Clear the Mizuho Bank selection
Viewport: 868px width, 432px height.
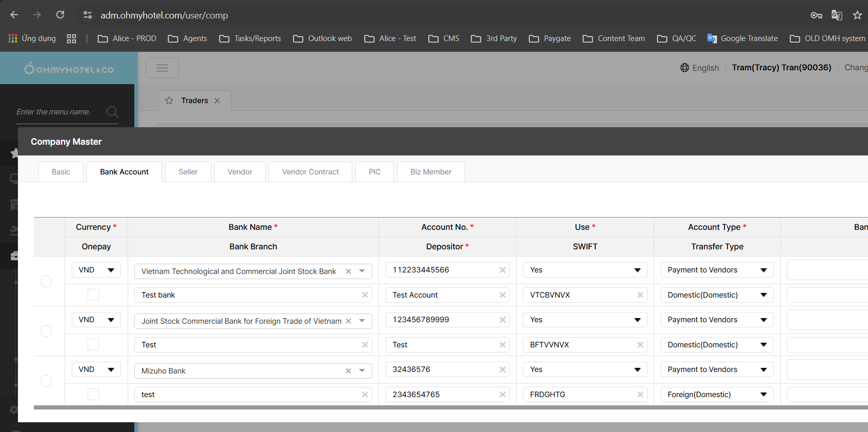point(348,371)
